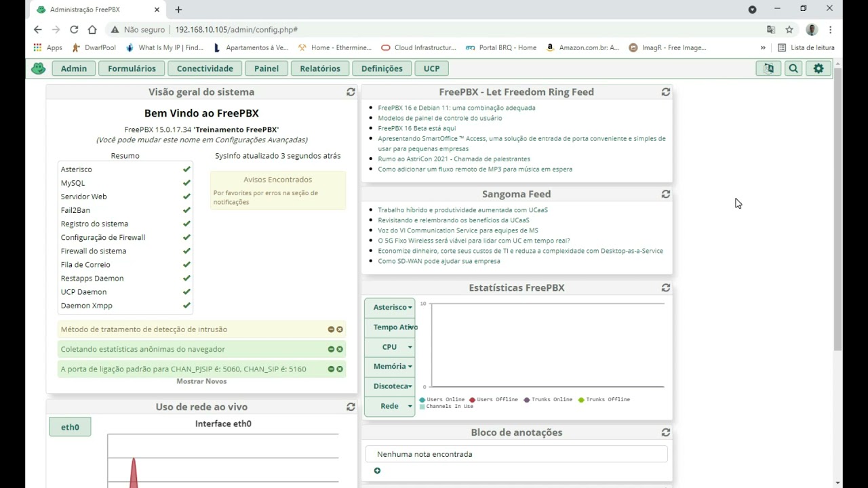Open the UCP menu item
The width and height of the screenshot is (868, 488).
431,68
